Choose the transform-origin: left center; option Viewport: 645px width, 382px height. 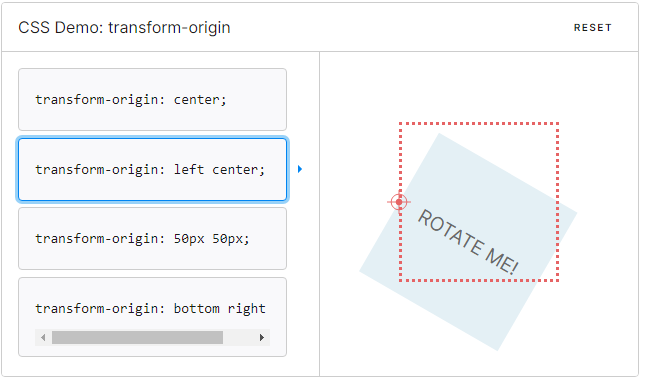pyautogui.click(x=152, y=169)
